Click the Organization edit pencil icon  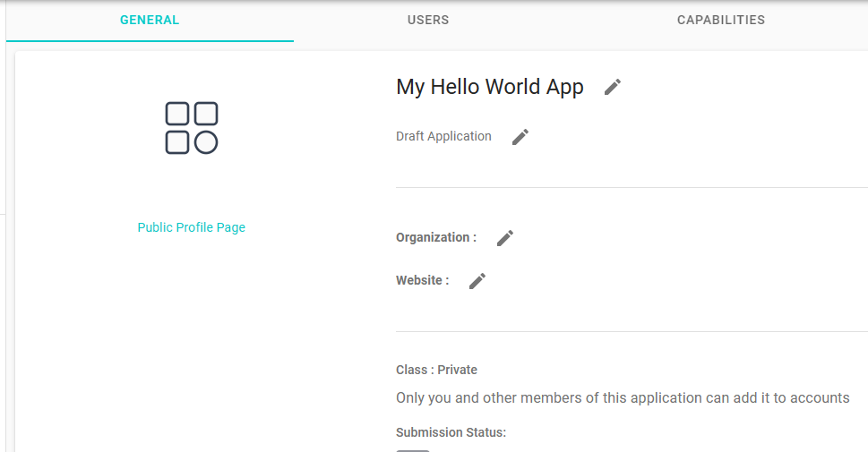[505, 238]
